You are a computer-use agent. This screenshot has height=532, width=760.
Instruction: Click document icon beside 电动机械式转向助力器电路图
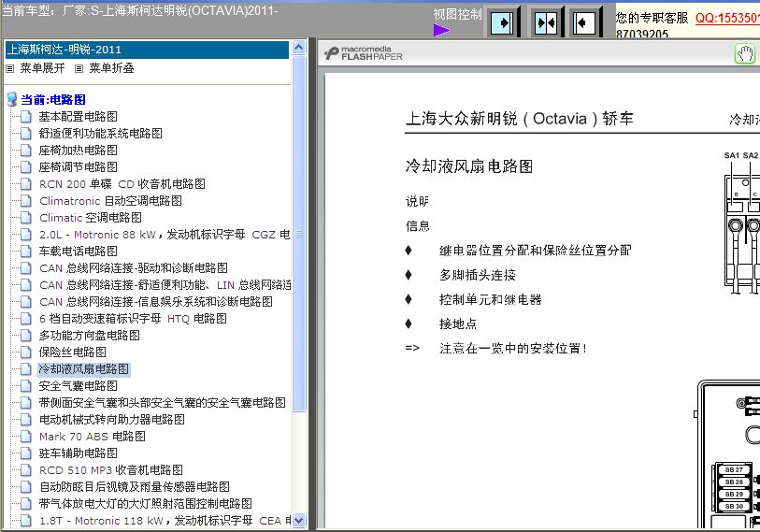[26, 420]
